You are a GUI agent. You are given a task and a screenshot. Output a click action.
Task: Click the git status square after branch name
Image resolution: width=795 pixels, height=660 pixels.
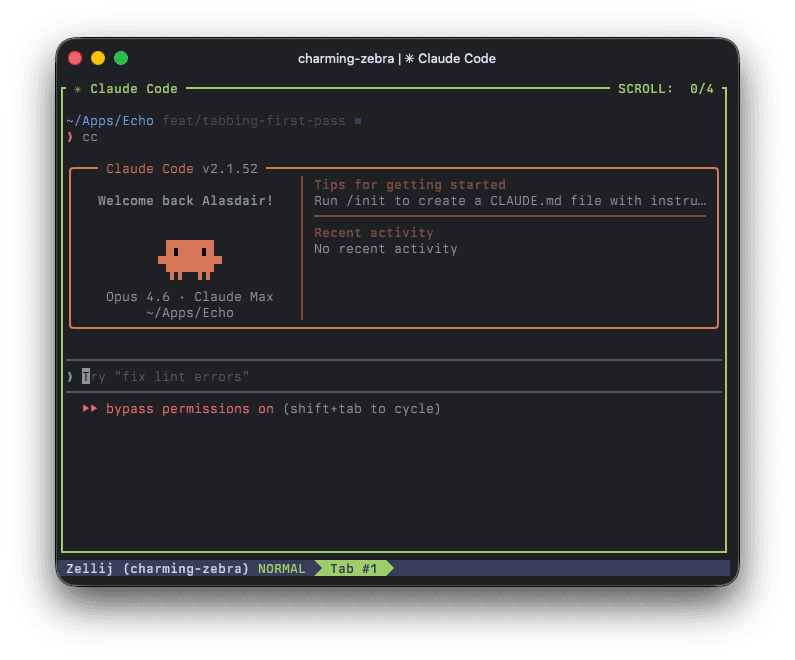click(358, 121)
